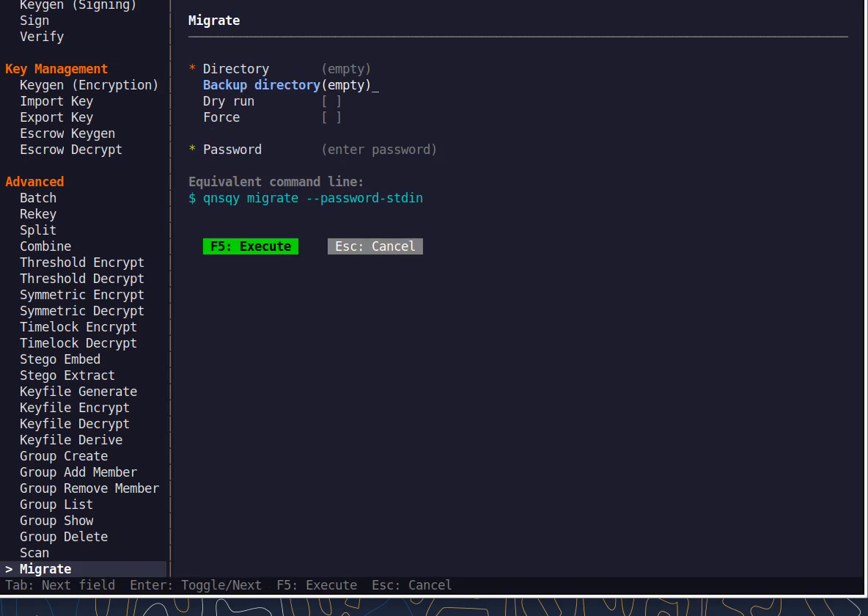This screenshot has height=616, width=868.
Task: Open Group Remove Member
Action: 89,488
